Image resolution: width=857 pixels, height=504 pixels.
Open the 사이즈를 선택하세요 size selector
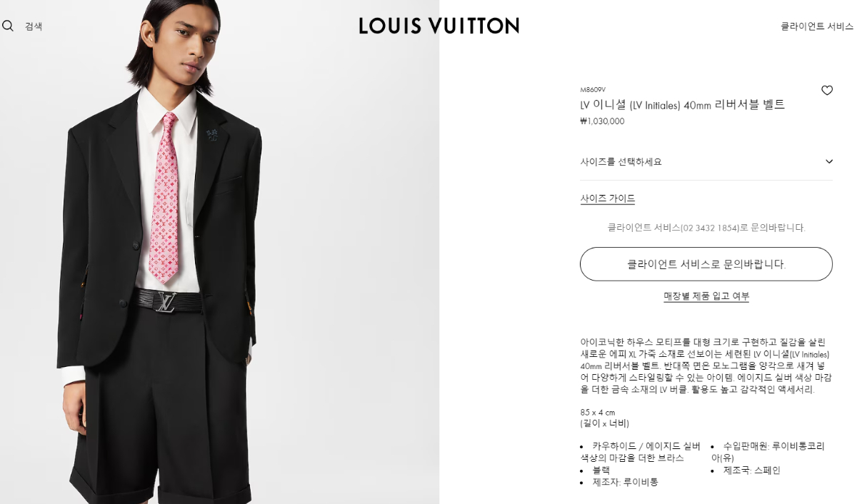706,162
